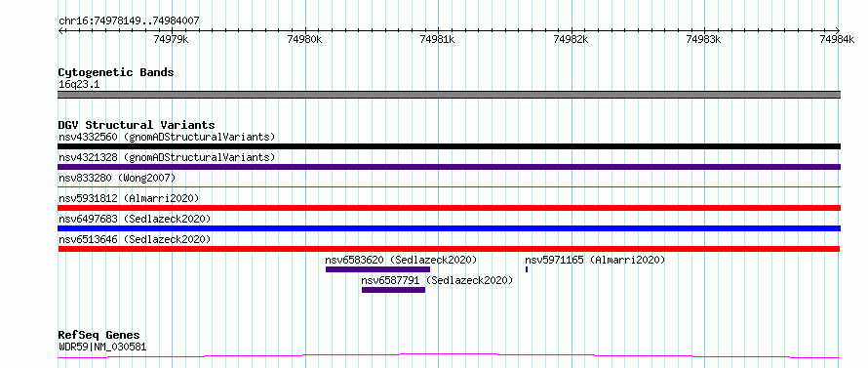Click the nsv6513646 red variant bar
This screenshot has height=368, width=868.
click(x=449, y=249)
